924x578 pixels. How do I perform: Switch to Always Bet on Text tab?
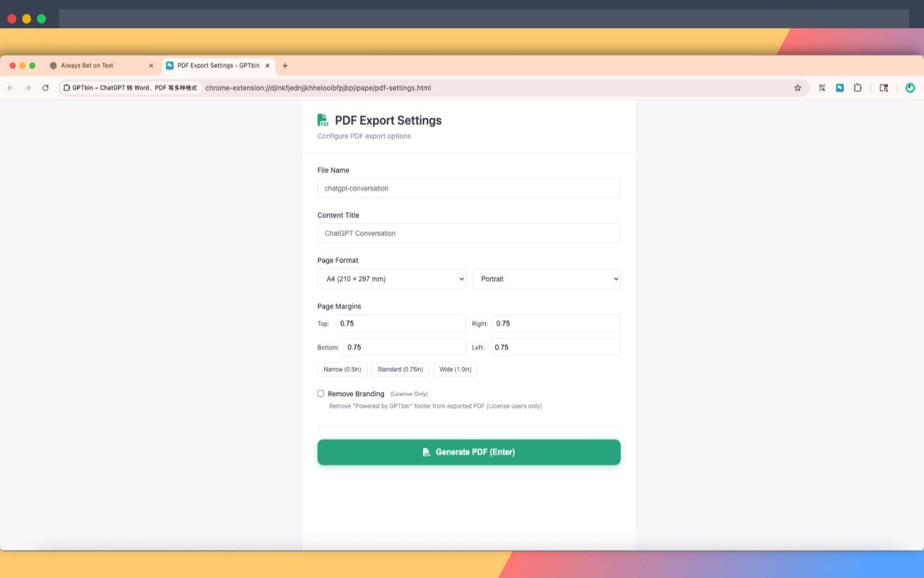tap(103, 65)
